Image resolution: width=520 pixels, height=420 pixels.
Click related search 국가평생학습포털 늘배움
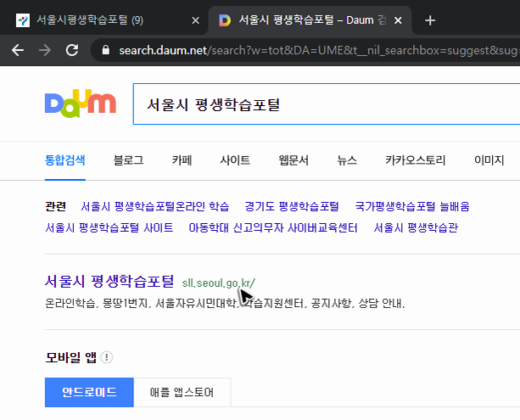click(x=412, y=206)
